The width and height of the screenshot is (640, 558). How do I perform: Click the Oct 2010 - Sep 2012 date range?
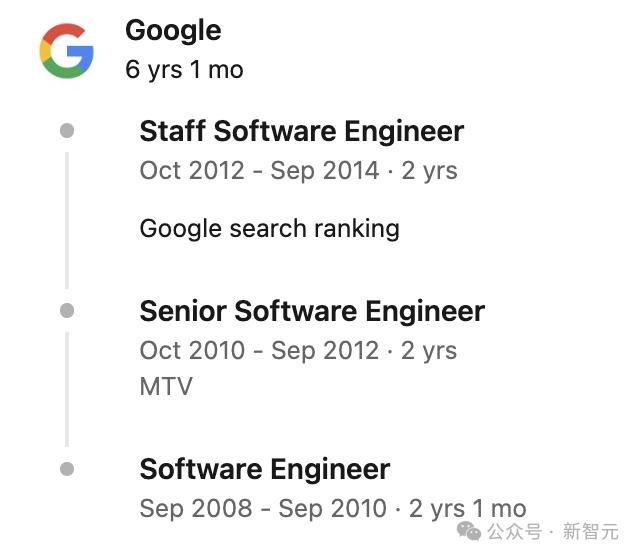click(x=259, y=350)
